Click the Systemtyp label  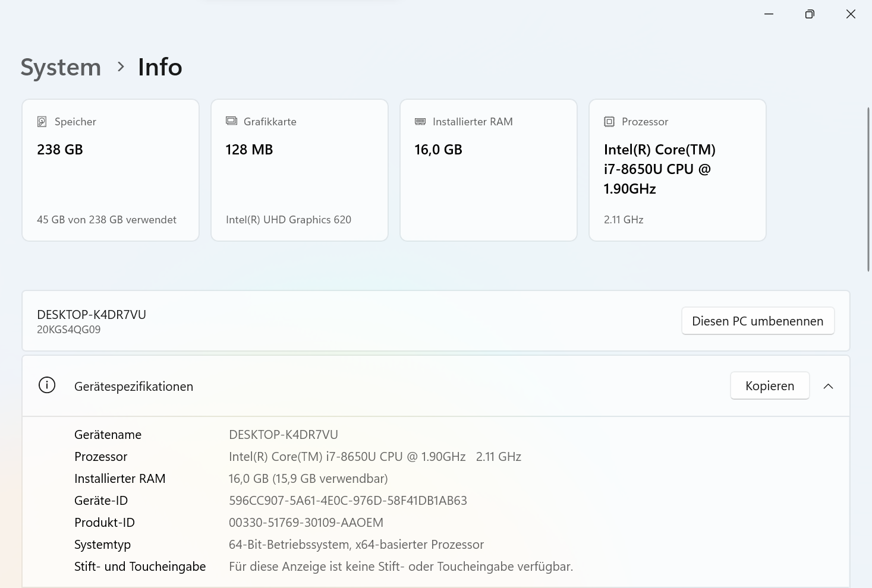pos(102,545)
